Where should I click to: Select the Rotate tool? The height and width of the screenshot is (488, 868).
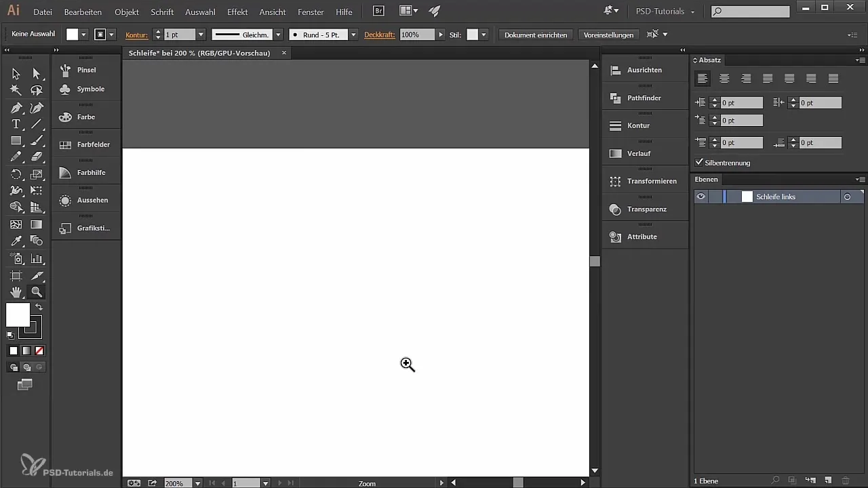(x=16, y=174)
